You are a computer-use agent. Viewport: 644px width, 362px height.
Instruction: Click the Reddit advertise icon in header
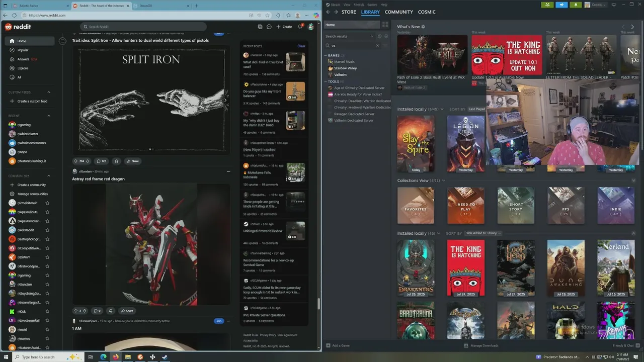tap(260, 27)
